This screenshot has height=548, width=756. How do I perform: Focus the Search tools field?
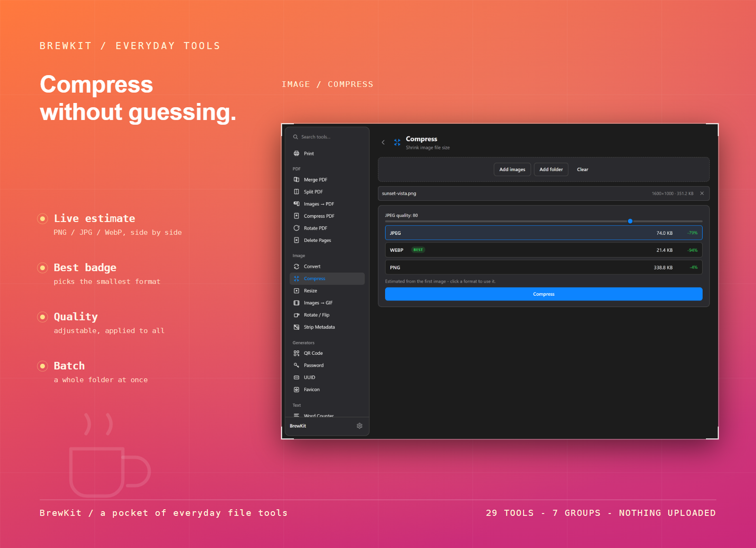pyautogui.click(x=327, y=137)
